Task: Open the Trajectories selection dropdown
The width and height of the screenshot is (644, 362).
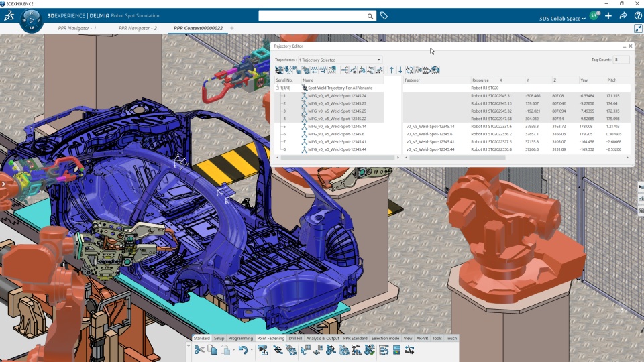Action: pyautogui.click(x=340, y=60)
